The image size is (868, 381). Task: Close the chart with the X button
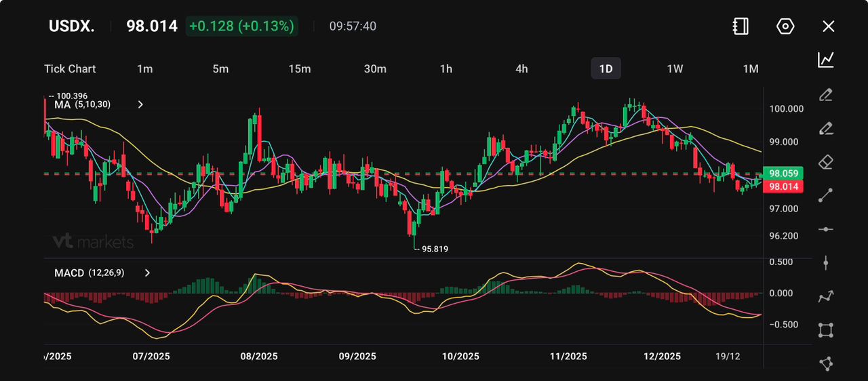[x=828, y=26]
